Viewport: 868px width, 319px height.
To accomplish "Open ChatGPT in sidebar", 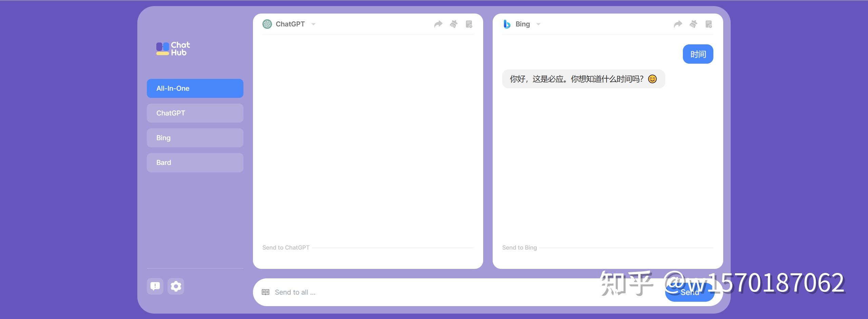I will click(195, 113).
